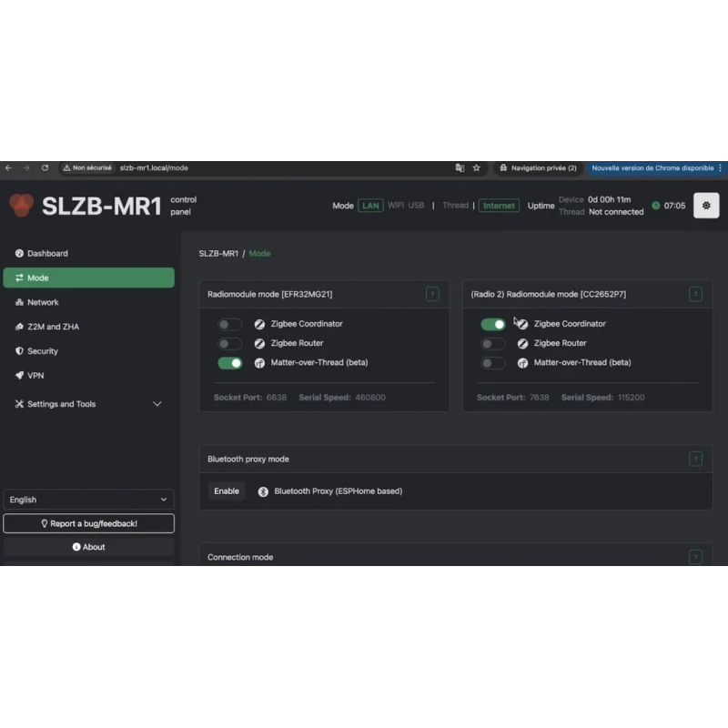Click the SLZB-MR1 logo icon

[x=22, y=206]
